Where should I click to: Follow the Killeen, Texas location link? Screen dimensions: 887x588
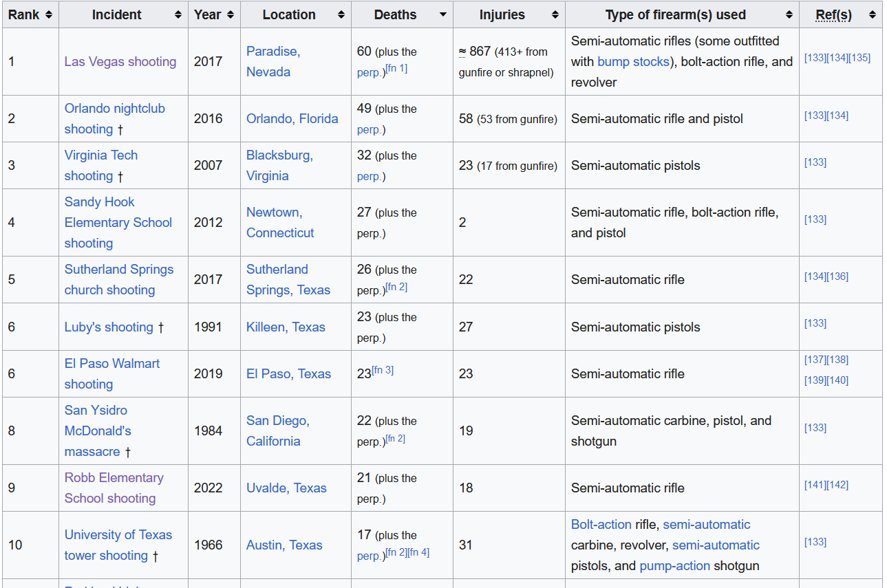click(x=286, y=327)
